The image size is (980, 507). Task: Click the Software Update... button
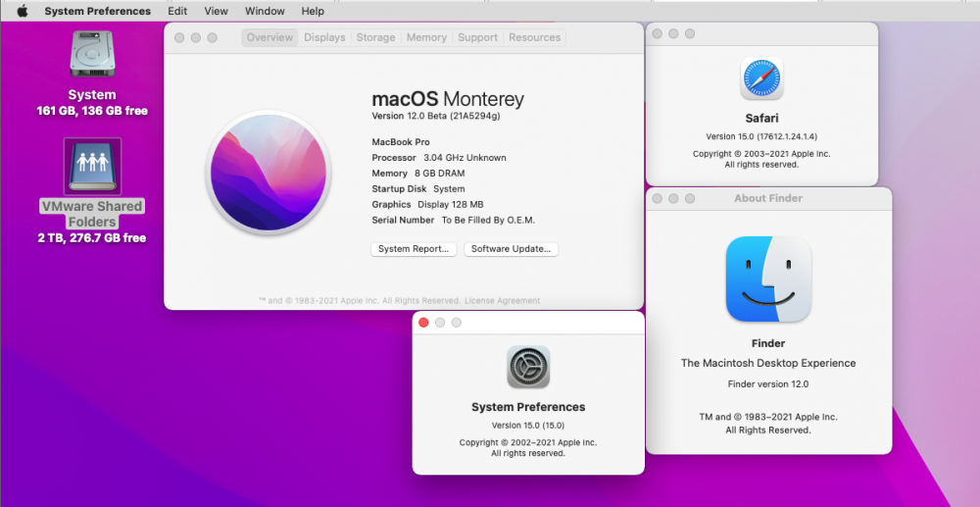click(512, 249)
